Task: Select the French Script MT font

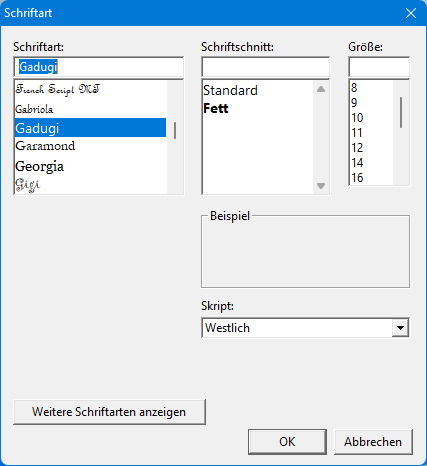Action: (90, 90)
